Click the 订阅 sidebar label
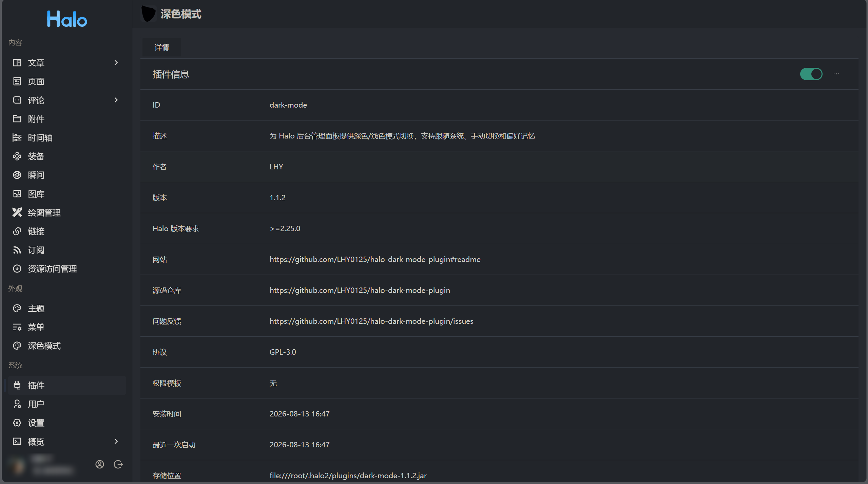 tap(36, 250)
